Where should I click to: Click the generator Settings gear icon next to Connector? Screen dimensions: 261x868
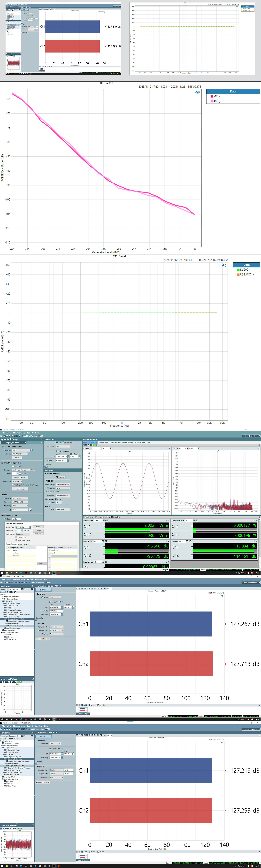31,450
